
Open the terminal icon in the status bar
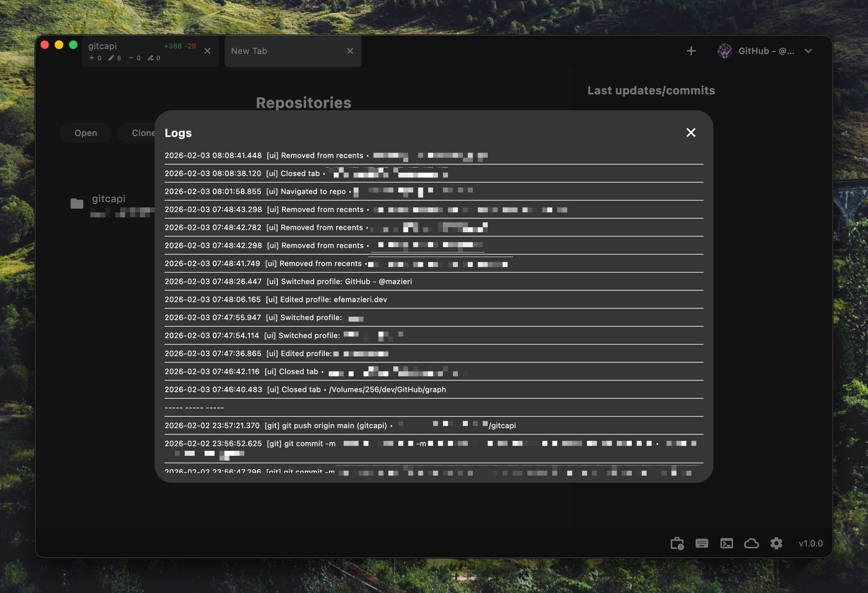point(727,543)
